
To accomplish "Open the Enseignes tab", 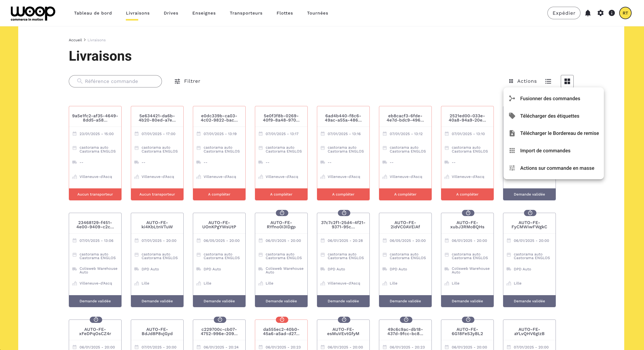I will tap(204, 13).
